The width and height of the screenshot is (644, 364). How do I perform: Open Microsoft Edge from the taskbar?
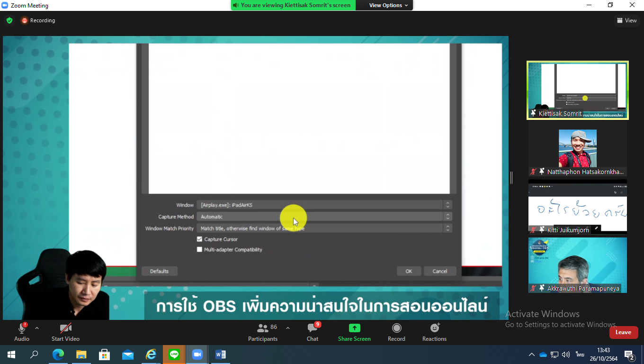coord(58,355)
